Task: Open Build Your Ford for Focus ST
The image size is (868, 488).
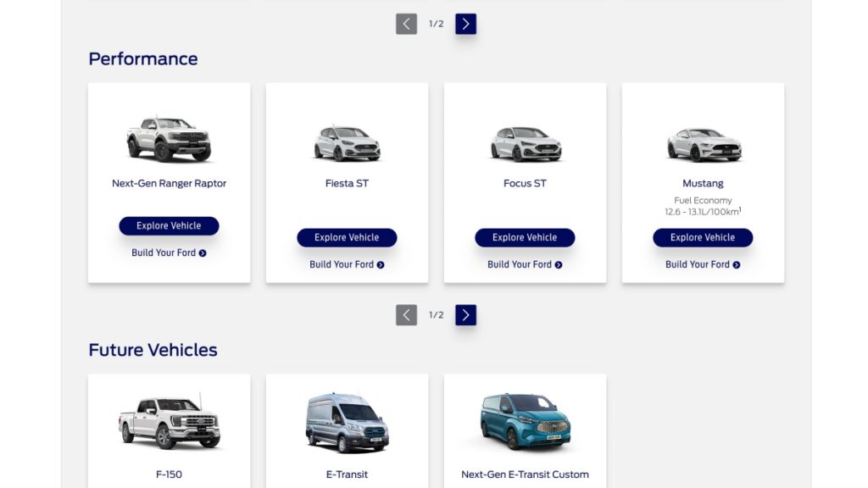Action: tap(525, 264)
